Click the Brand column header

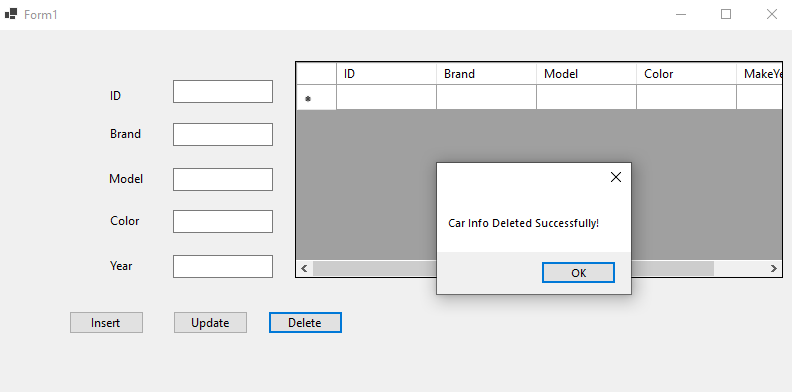tap(486, 74)
